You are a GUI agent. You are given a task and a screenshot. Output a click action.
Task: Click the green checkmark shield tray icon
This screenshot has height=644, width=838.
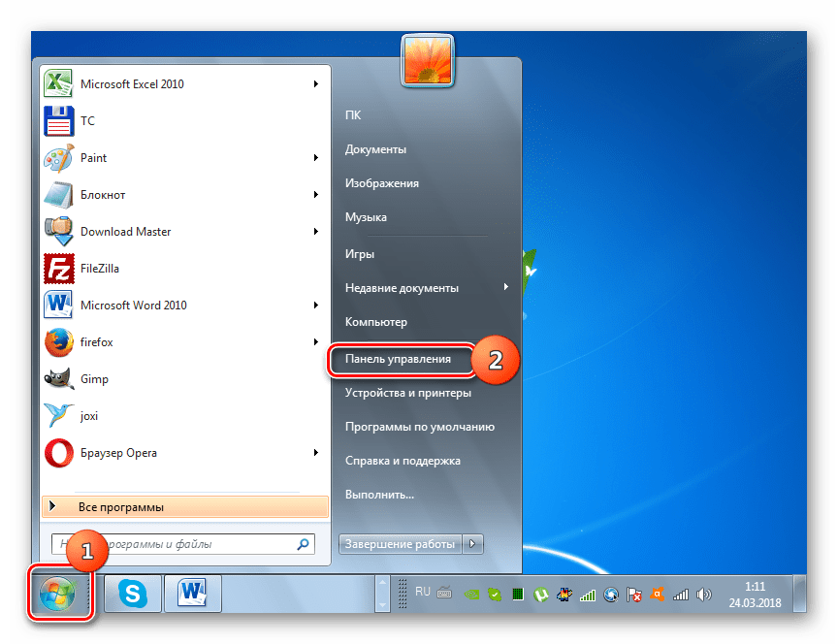pyautogui.click(x=495, y=595)
